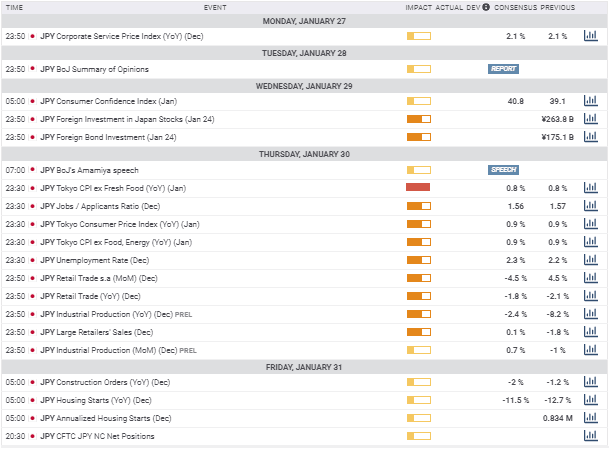This screenshot has width=610, height=452.
Task: Open chart icon for Large Retailers' Sales
Action: (590, 332)
